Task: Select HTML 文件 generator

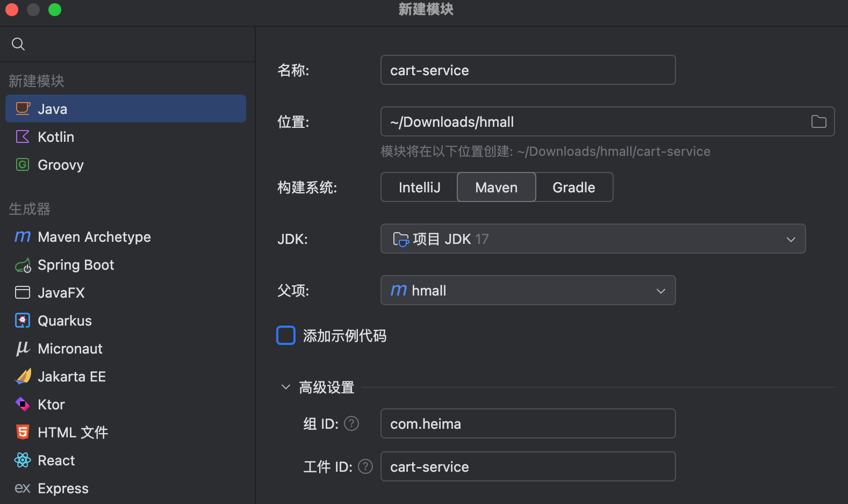Action: [x=126, y=432]
